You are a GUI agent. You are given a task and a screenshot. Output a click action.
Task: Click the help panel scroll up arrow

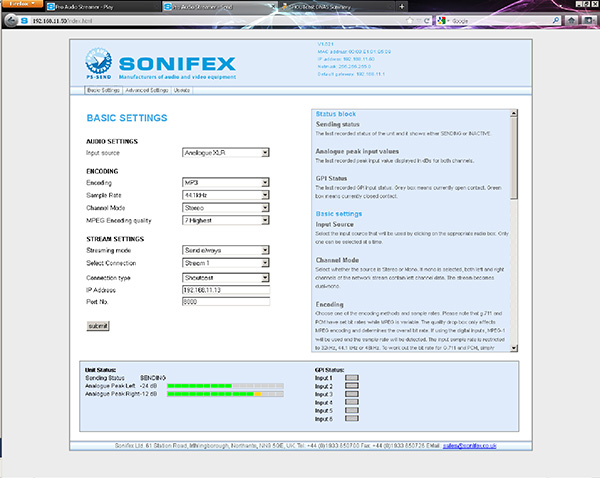point(514,113)
